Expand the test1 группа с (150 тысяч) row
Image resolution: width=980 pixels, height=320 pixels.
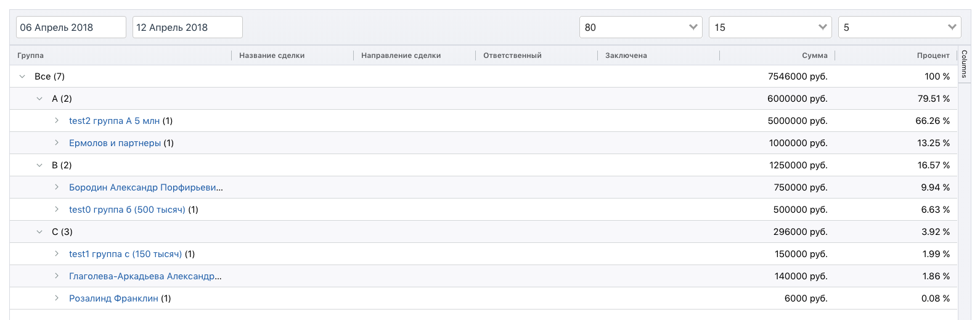tap(57, 254)
